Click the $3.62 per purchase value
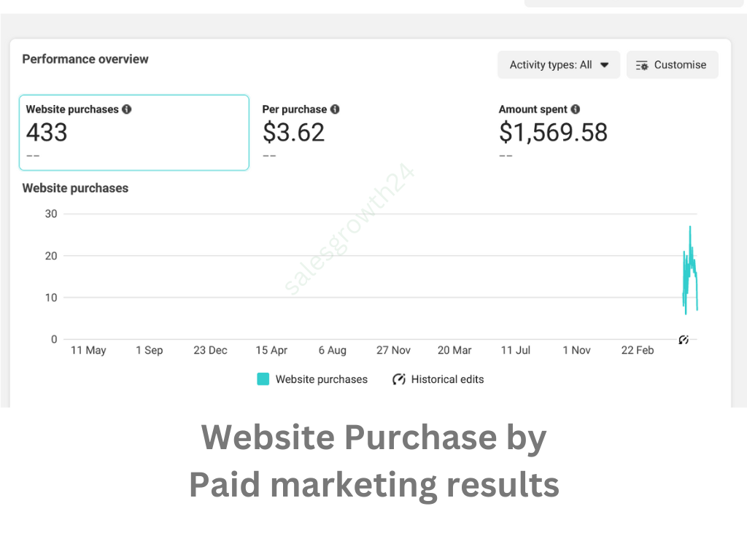 (293, 133)
